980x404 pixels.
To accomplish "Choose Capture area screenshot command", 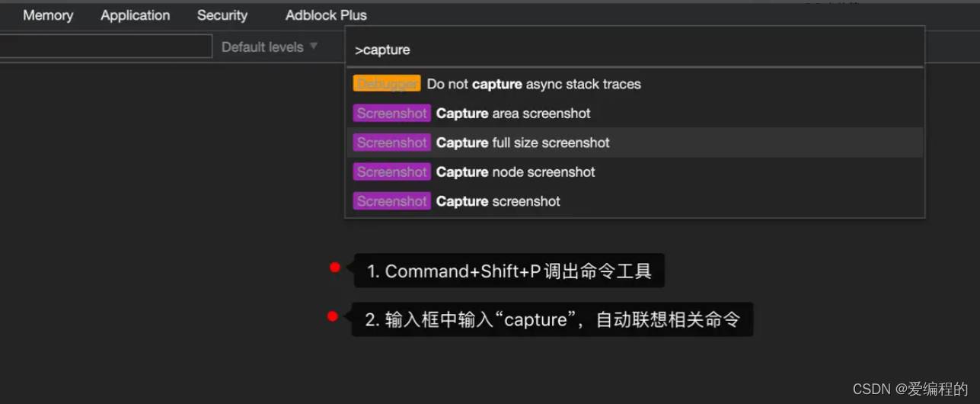I will 635,114.
